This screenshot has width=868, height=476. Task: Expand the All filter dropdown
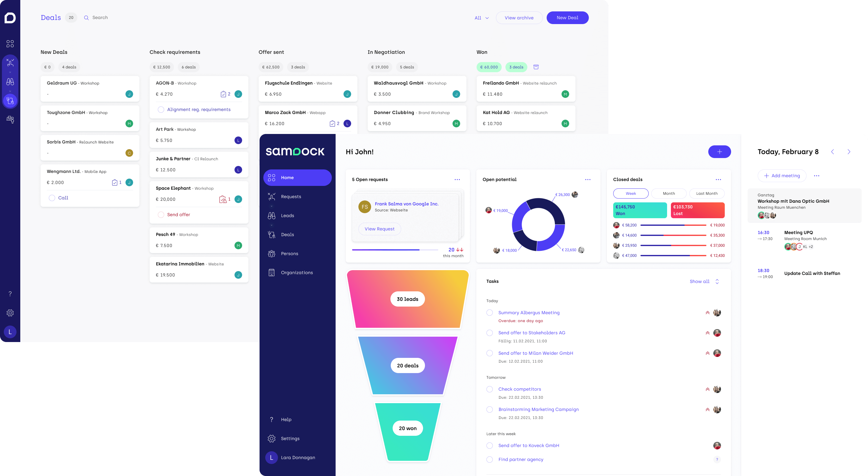click(481, 18)
